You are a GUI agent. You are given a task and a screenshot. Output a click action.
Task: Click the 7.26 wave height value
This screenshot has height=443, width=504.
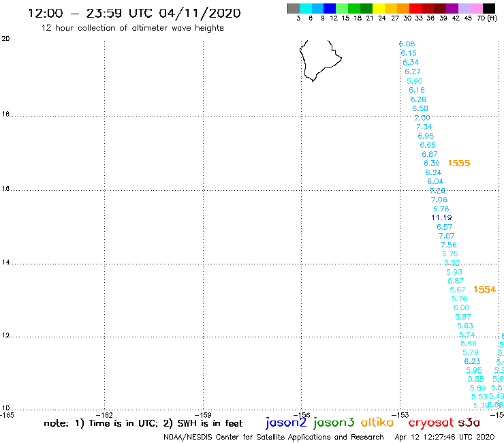pos(437,191)
